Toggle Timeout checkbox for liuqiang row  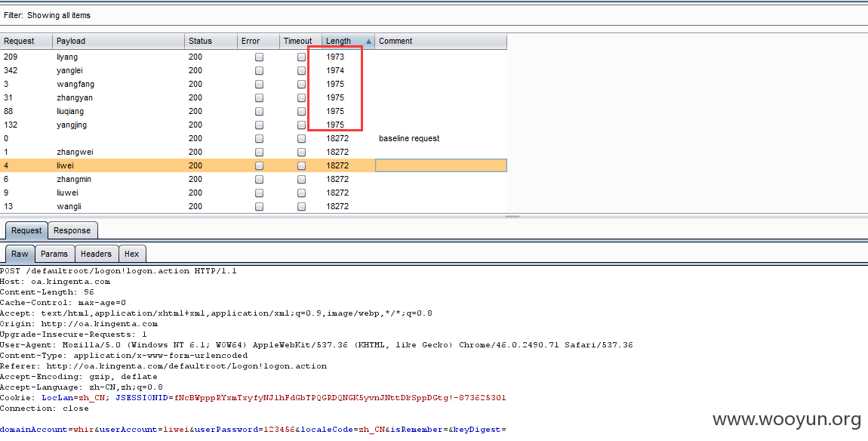(x=301, y=111)
